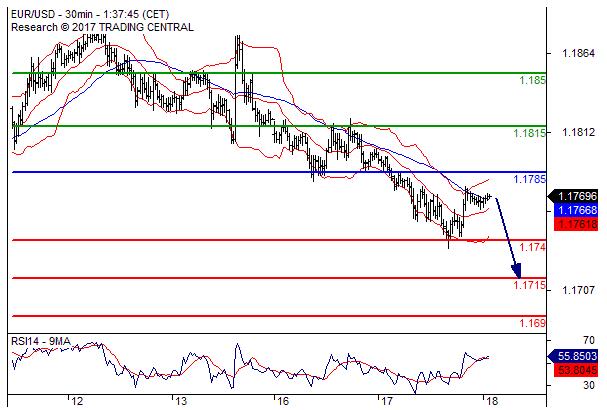Click the 1.1815 resistance level label
The height and width of the screenshot is (410, 607).
coord(530,133)
